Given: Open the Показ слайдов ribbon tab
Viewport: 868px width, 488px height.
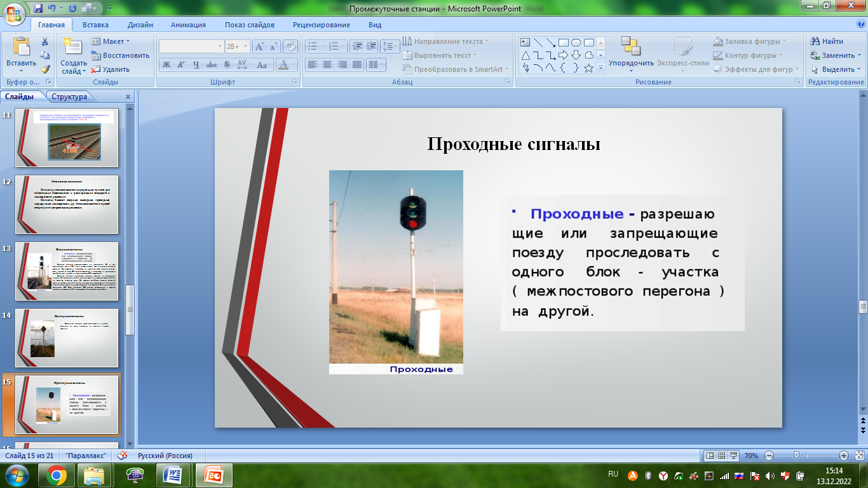Looking at the screenshot, I should 250,25.
